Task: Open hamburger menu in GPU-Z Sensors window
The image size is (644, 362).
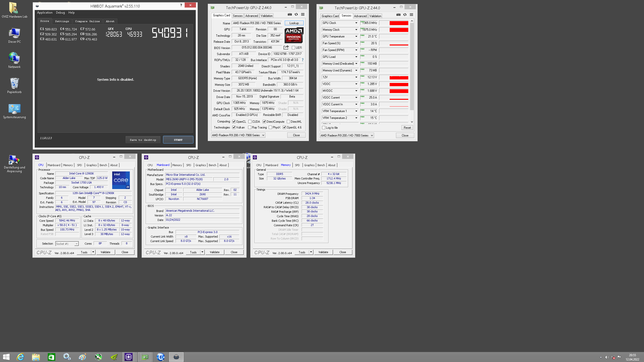Action: click(412, 15)
